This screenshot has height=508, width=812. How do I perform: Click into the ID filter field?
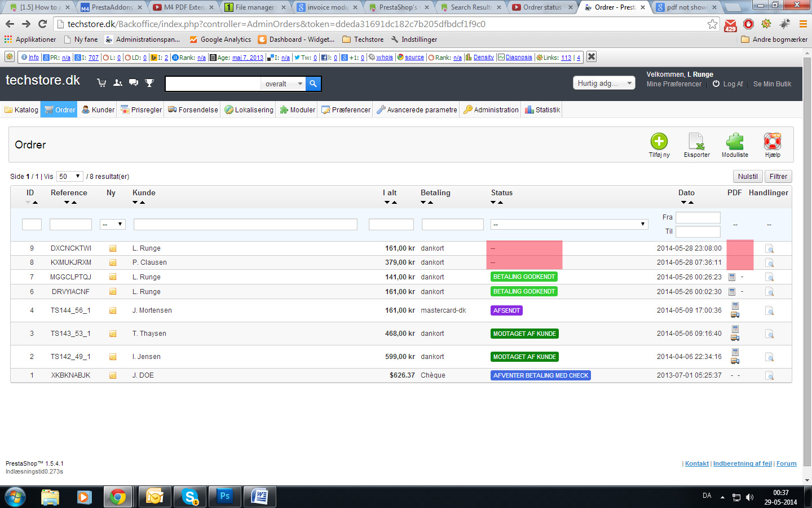pyautogui.click(x=32, y=224)
